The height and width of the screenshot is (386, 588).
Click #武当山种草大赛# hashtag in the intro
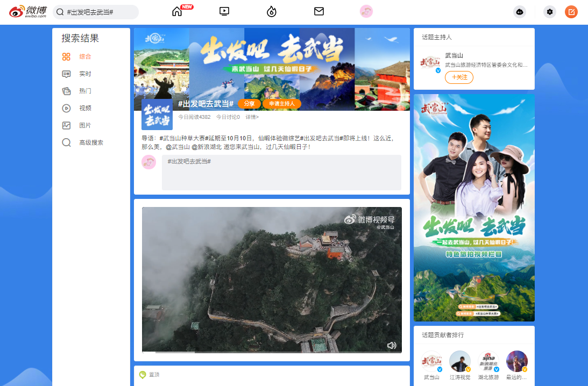(184, 138)
